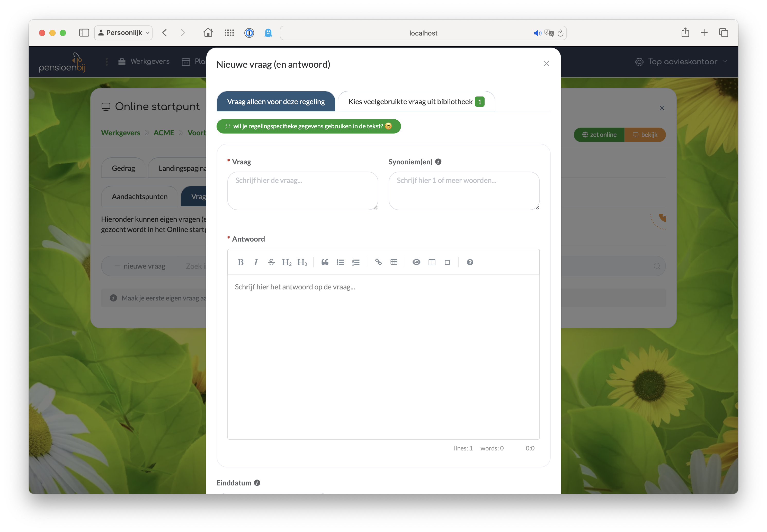
Task: Mute tab audio via speaker icon
Action: point(537,33)
